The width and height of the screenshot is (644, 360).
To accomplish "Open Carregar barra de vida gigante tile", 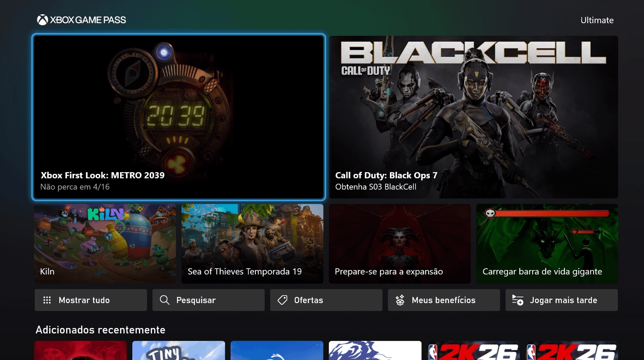I will pos(547,244).
